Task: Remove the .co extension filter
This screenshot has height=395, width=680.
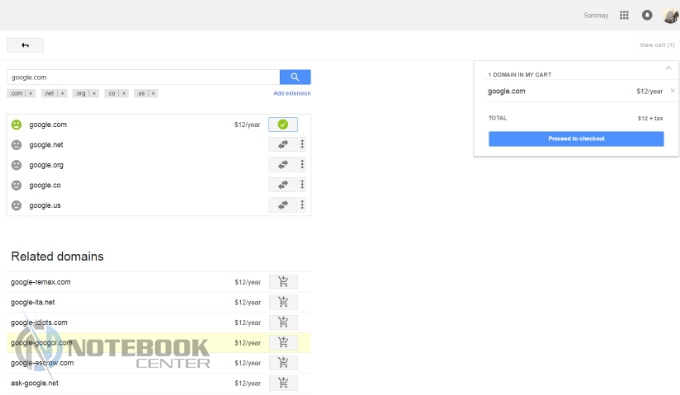Action: pyautogui.click(x=124, y=93)
